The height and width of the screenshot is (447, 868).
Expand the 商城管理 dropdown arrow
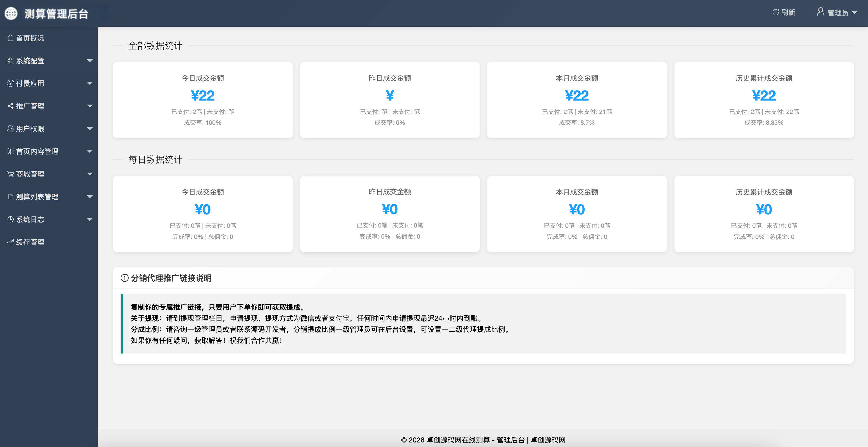coord(90,174)
